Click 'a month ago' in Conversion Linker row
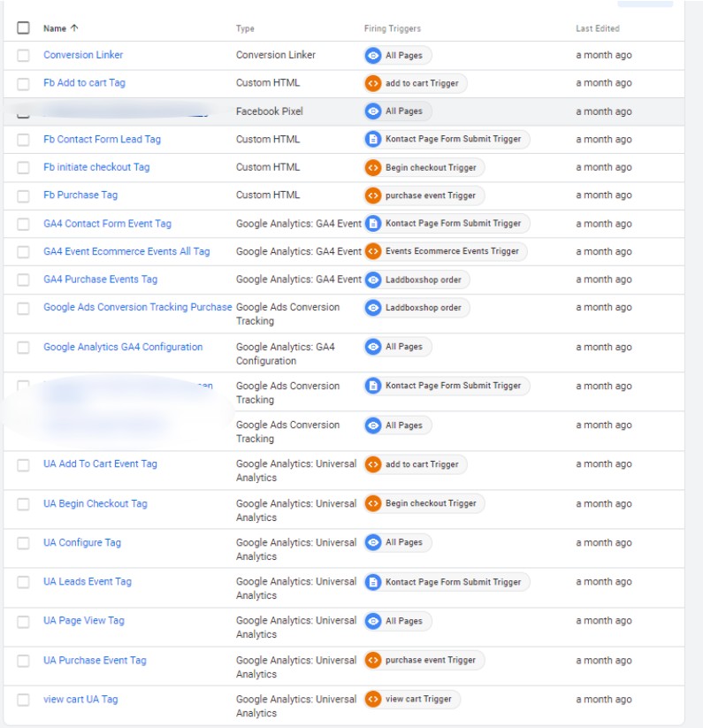This screenshot has height=728, width=703. 604,55
